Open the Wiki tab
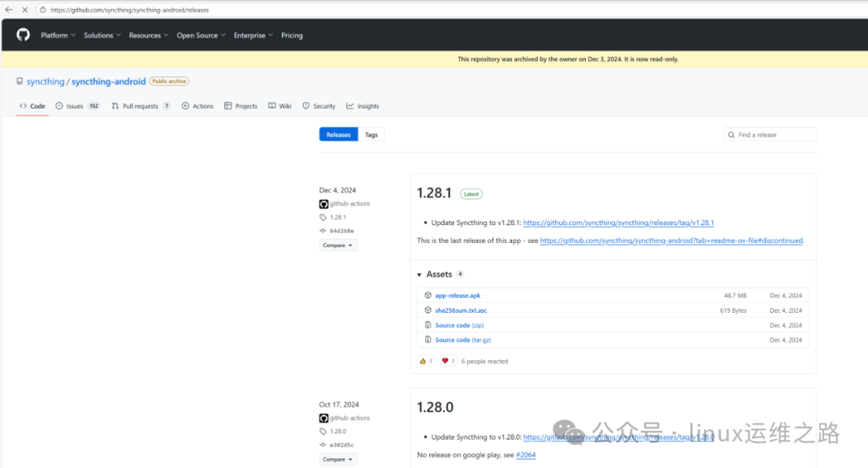Screen dimensions: 868x468 pyautogui.click(x=280, y=106)
